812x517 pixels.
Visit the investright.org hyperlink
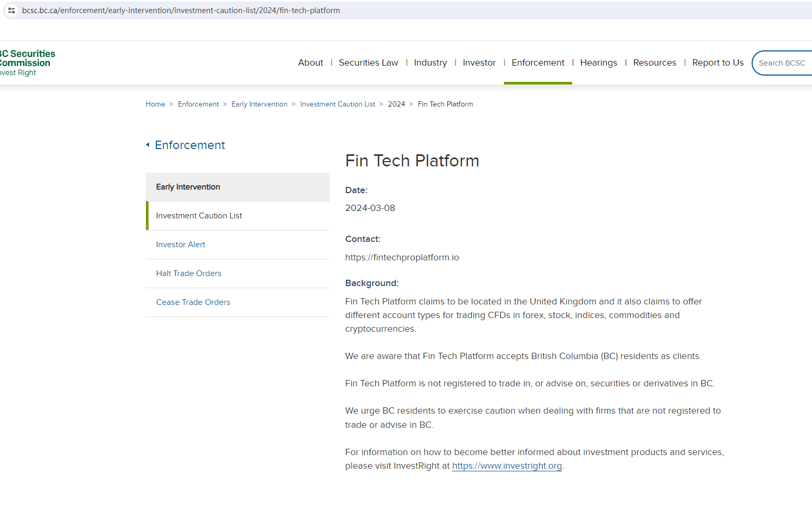click(507, 466)
